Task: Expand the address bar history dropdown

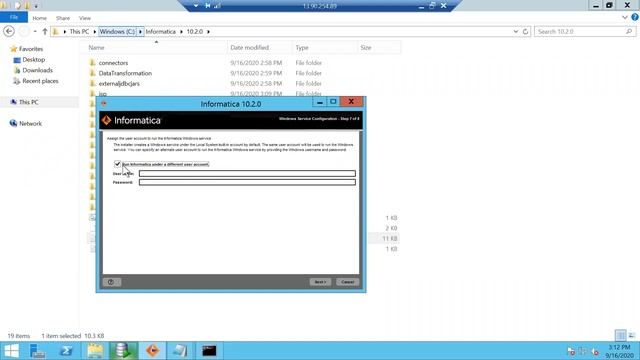Action: coord(516,31)
